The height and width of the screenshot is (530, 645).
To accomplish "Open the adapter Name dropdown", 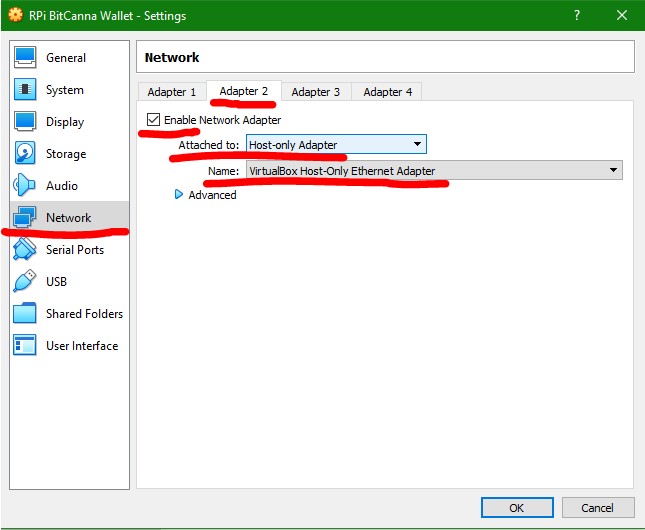I will click(434, 170).
